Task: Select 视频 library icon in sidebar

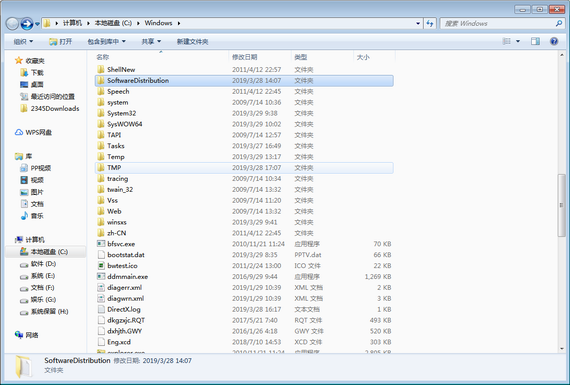Action: click(24, 180)
